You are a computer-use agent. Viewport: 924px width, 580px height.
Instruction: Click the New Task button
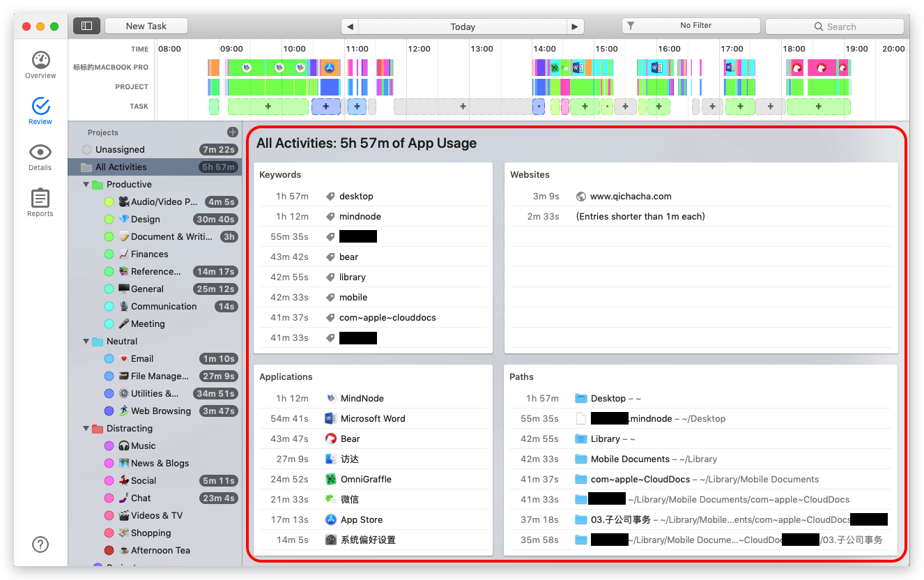pyautogui.click(x=146, y=26)
